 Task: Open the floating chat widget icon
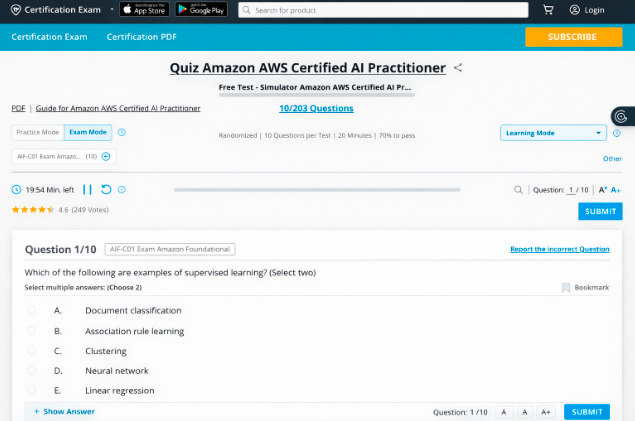tap(621, 117)
